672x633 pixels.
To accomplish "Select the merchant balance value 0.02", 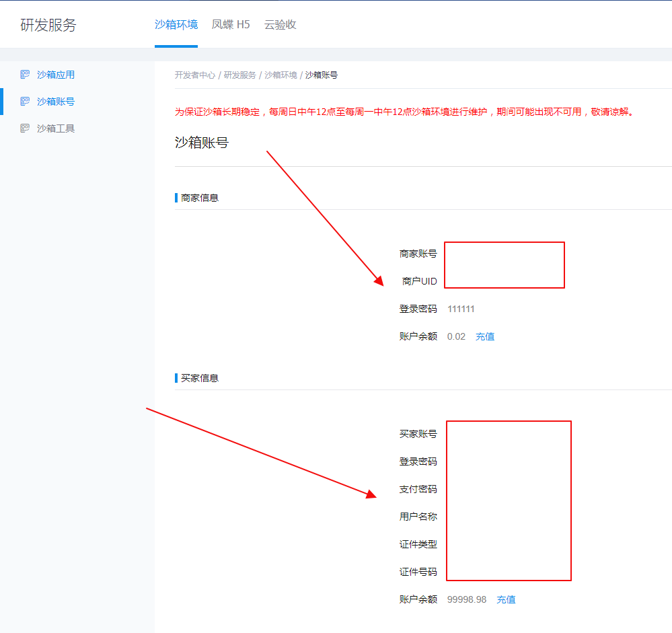I will point(456,336).
